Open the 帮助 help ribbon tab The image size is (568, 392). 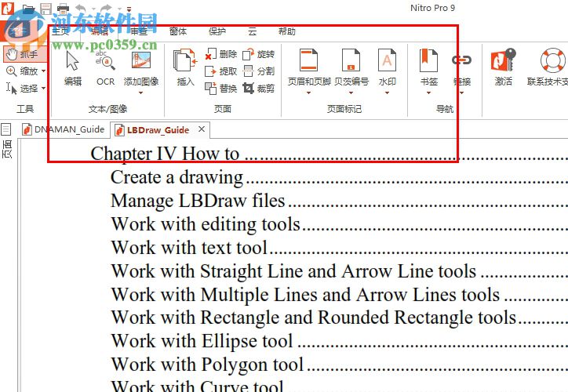pyautogui.click(x=286, y=31)
